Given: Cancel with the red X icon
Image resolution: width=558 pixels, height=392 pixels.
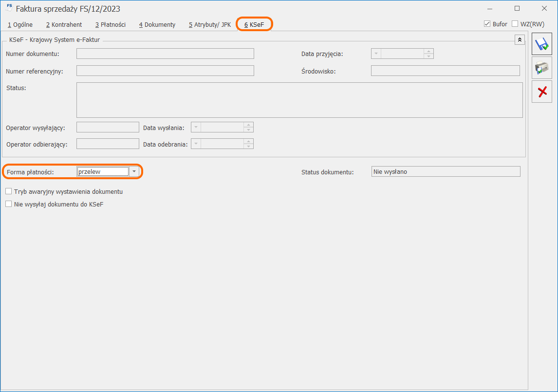Looking at the screenshot, I should click(541, 92).
